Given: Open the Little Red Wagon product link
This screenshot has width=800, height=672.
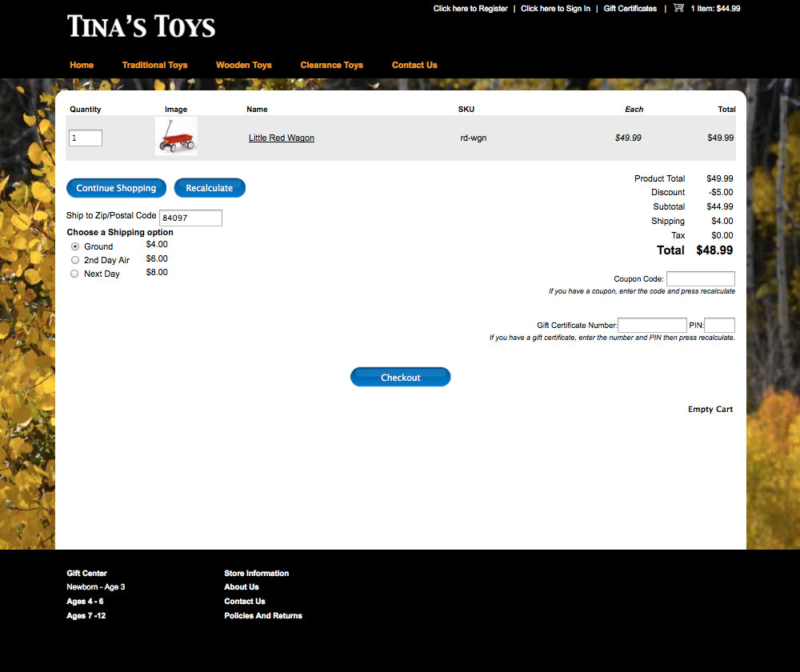Looking at the screenshot, I should tap(282, 138).
